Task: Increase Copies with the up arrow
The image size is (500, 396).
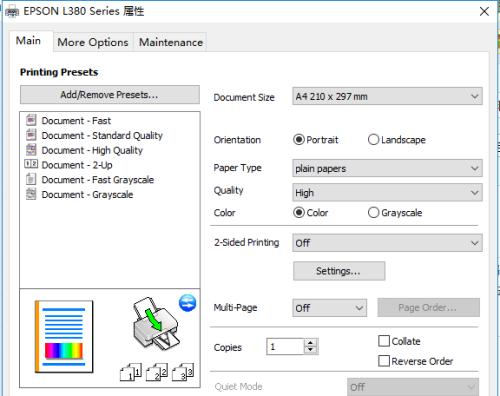Action: point(311,343)
